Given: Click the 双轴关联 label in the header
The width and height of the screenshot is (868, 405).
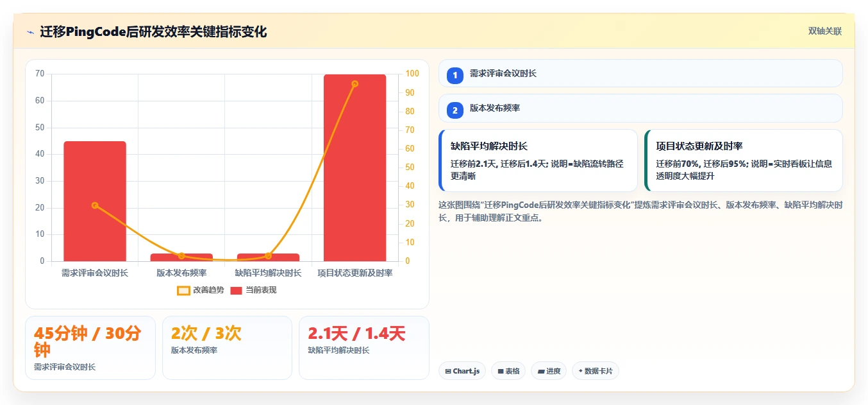Looking at the screenshot, I should tap(825, 31).
